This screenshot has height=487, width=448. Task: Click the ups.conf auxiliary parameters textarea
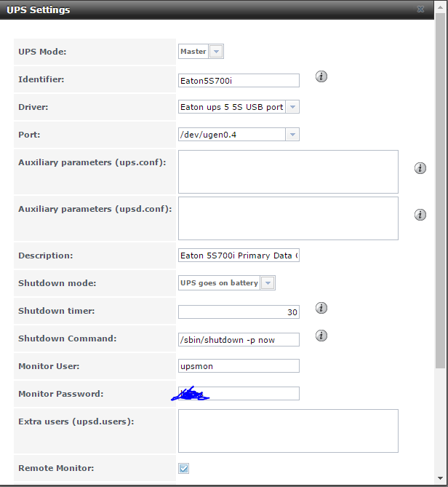pyautogui.click(x=288, y=172)
